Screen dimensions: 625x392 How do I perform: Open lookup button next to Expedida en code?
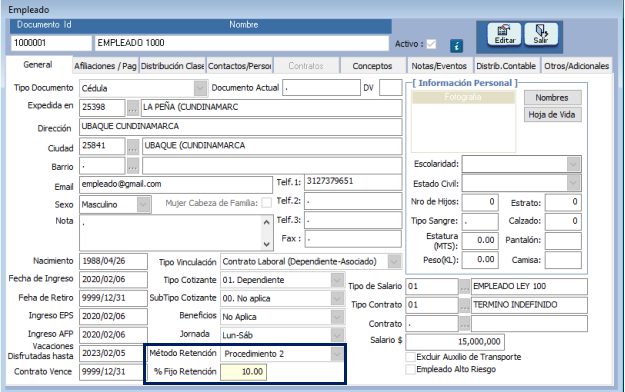[x=133, y=108]
